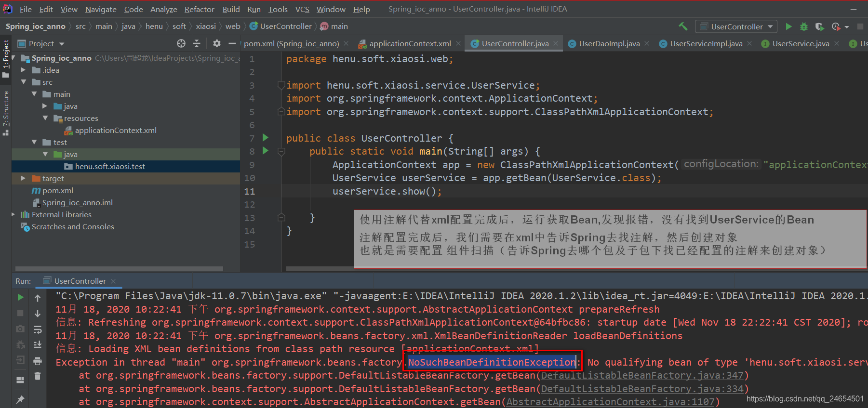Switch to pom.xml (Spring_ioc_anno) tab

pyautogui.click(x=292, y=43)
